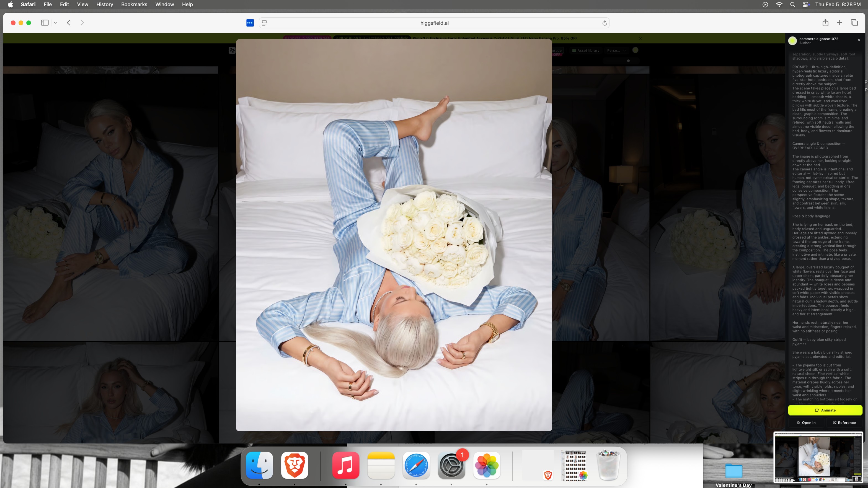The width and height of the screenshot is (868, 488).
Task: Expand sidebar tab group dropdown arrow
Action: point(55,23)
